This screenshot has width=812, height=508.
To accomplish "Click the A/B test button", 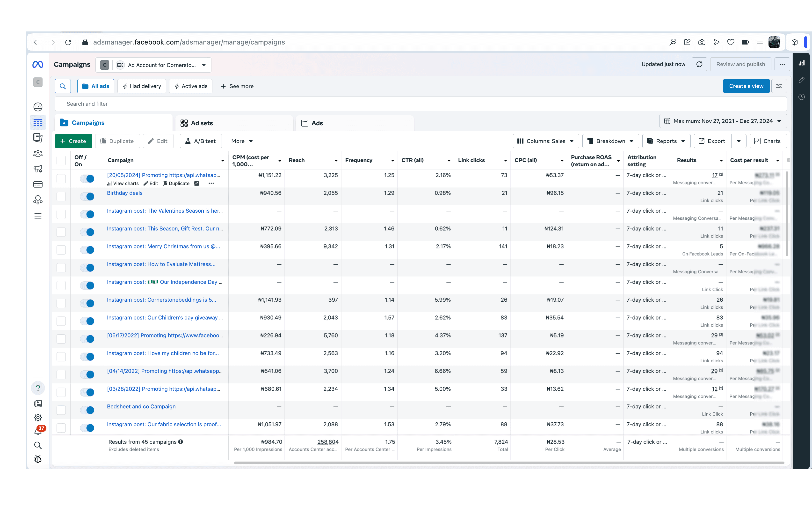I will click(x=201, y=141).
